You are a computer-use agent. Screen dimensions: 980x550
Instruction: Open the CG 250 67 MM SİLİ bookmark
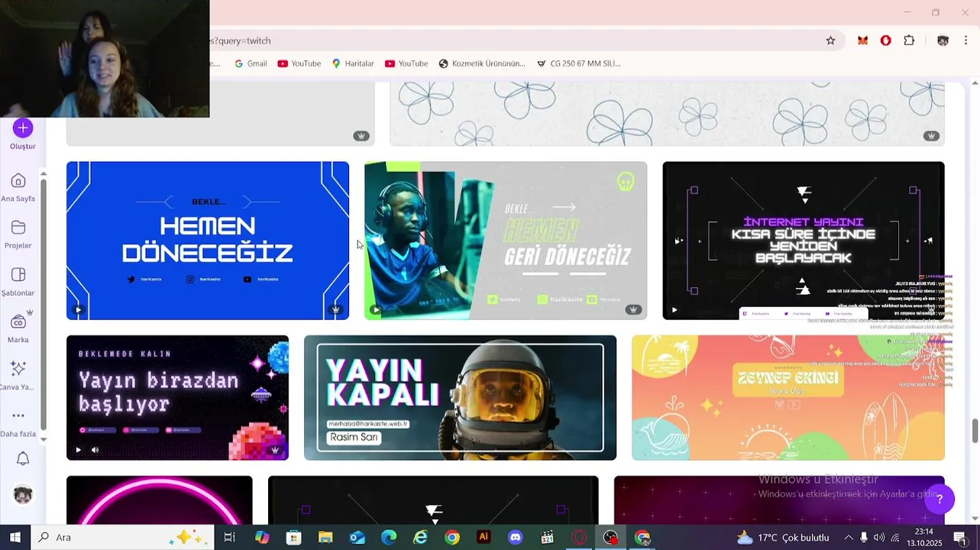pyautogui.click(x=578, y=63)
